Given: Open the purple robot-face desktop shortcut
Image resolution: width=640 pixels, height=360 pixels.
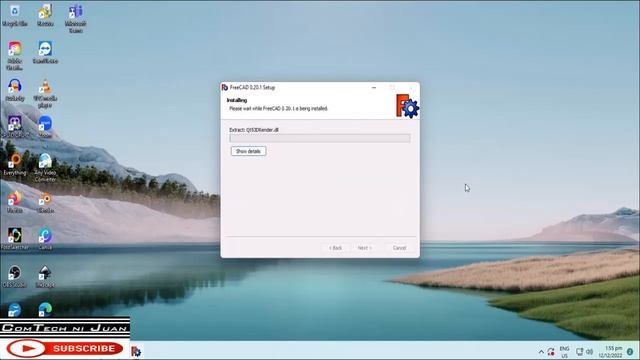Looking at the screenshot, I should tap(15, 127).
